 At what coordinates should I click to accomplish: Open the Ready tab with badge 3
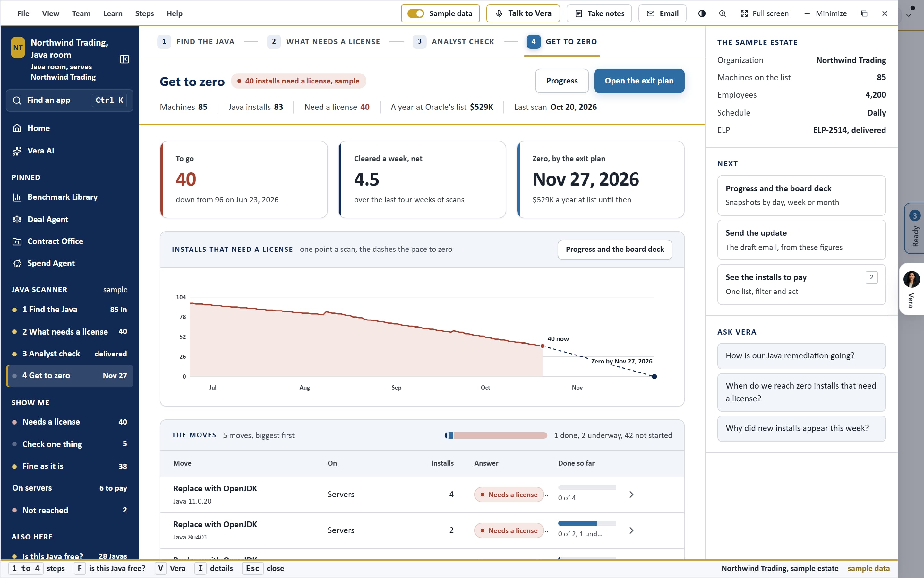[x=914, y=228]
